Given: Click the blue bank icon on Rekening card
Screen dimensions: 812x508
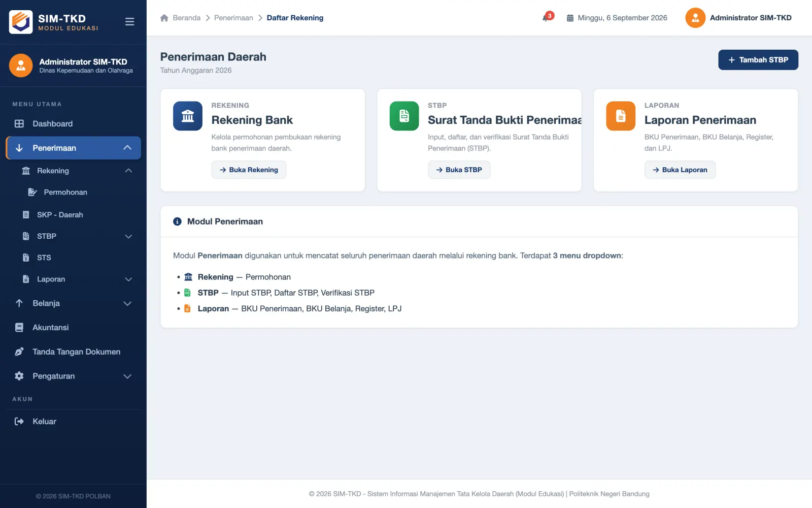Looking at the screenshot, I should click(188, 116).
